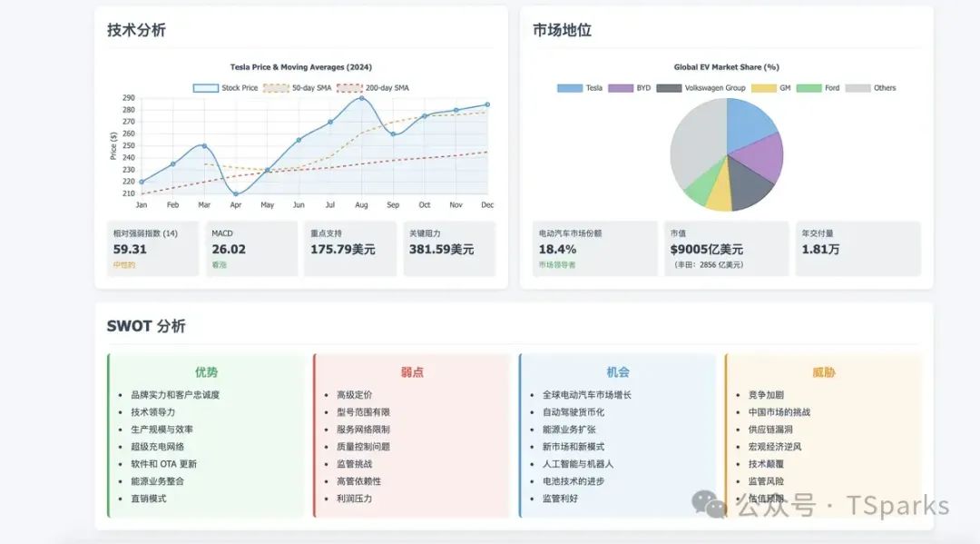980x544 pixels.
Task: Click the 相对强弱指数 (14) value 59.31
Action: (x=130, y=250)
